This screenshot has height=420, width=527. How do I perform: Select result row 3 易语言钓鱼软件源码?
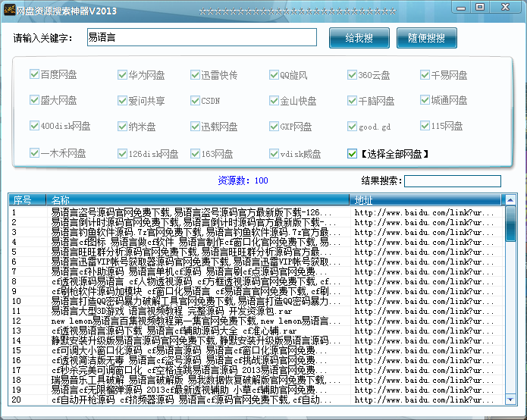coord(256,232)
